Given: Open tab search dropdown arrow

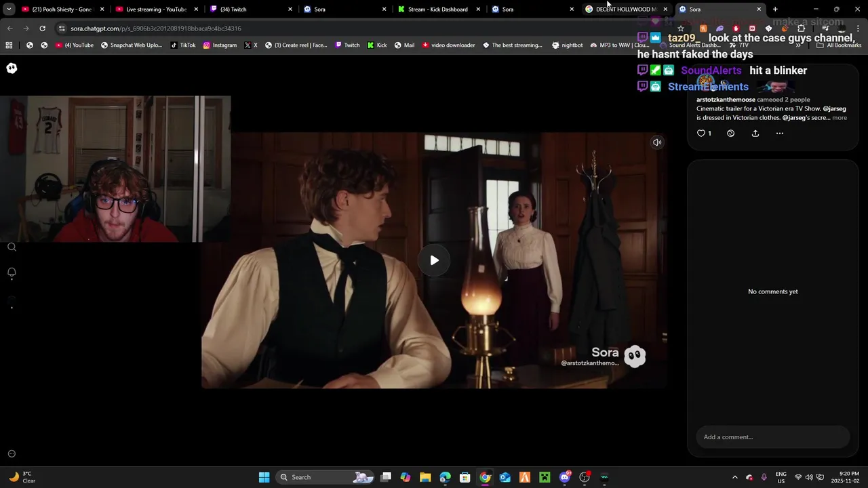Looking at the screenshot, I should [9, 9].
